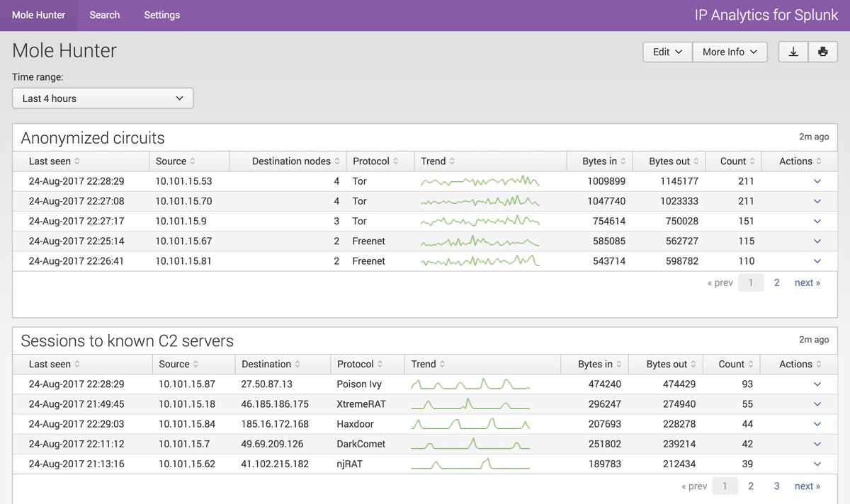Viewport: 850px width, 504px height.
Task: Sort Anonymized circuits by Bytes in
Action: [604, 161]
